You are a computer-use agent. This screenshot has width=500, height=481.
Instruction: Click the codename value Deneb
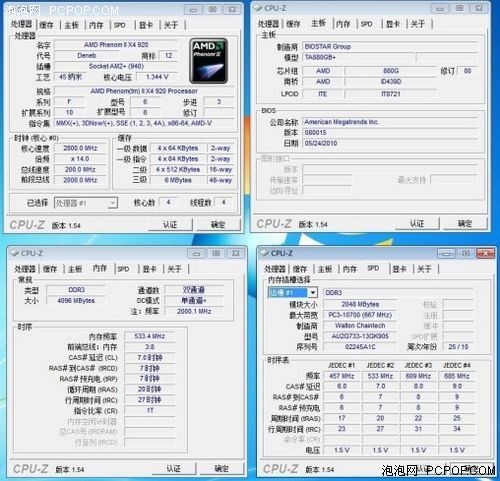pos(87,56)
